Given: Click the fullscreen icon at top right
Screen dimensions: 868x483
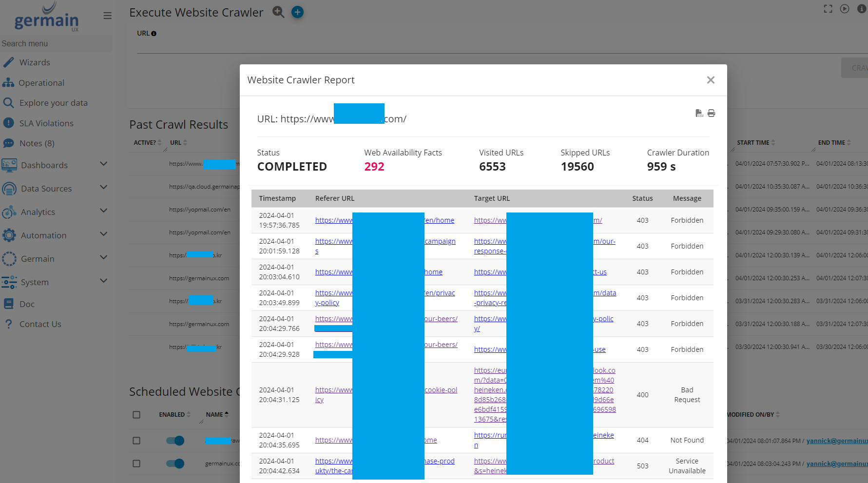Looking at the screenshot, I should click(x=828, y=9).
